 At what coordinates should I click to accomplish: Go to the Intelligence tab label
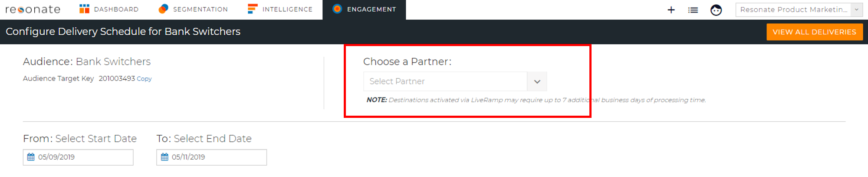(287, 9)
